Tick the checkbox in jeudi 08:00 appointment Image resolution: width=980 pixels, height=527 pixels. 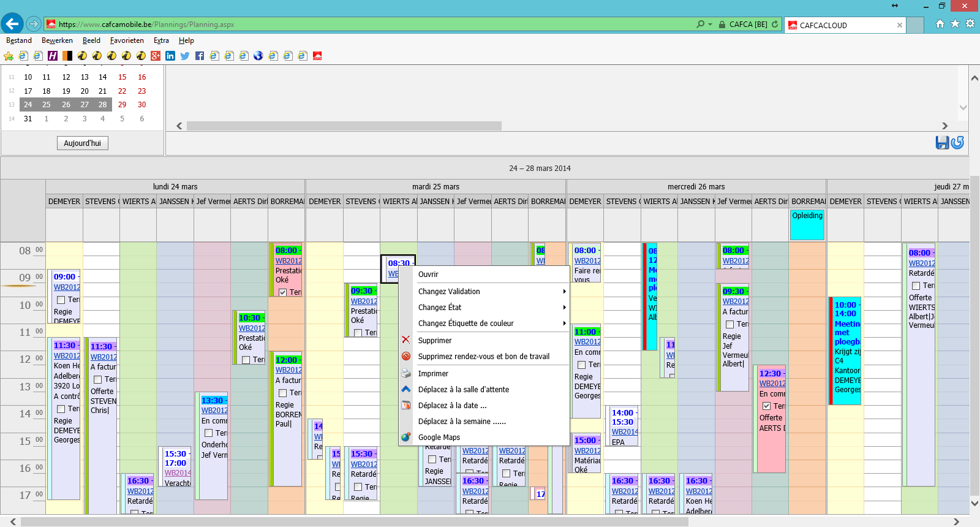[x=916, y=286]
